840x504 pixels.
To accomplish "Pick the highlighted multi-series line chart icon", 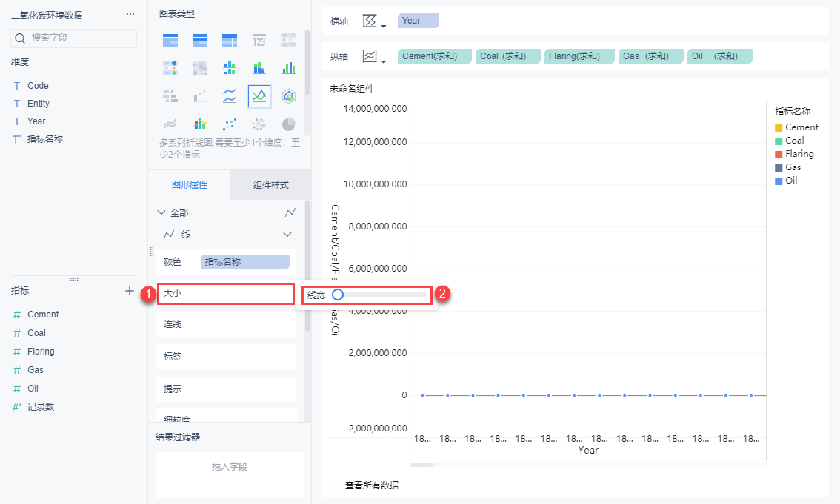I will coord(259,96).
